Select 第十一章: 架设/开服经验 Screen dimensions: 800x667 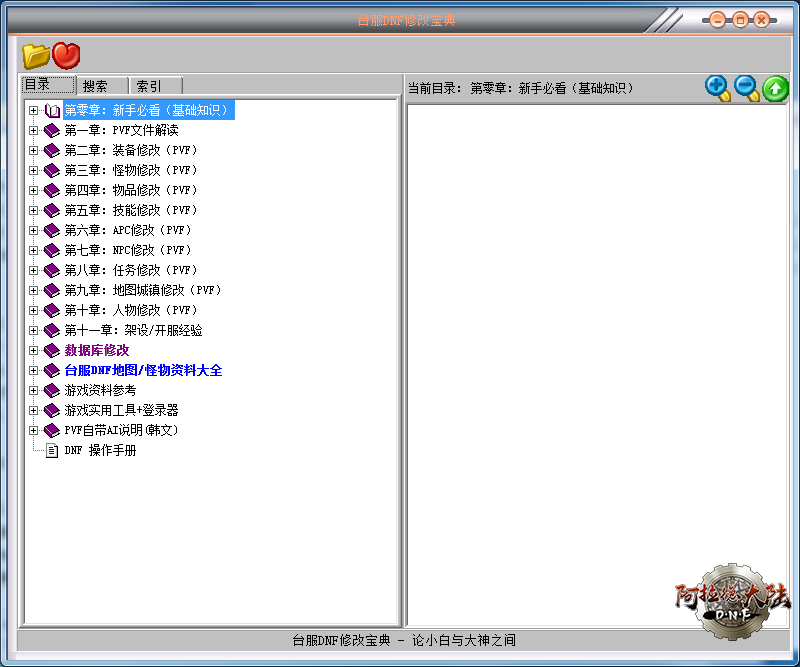pos(134,331)
